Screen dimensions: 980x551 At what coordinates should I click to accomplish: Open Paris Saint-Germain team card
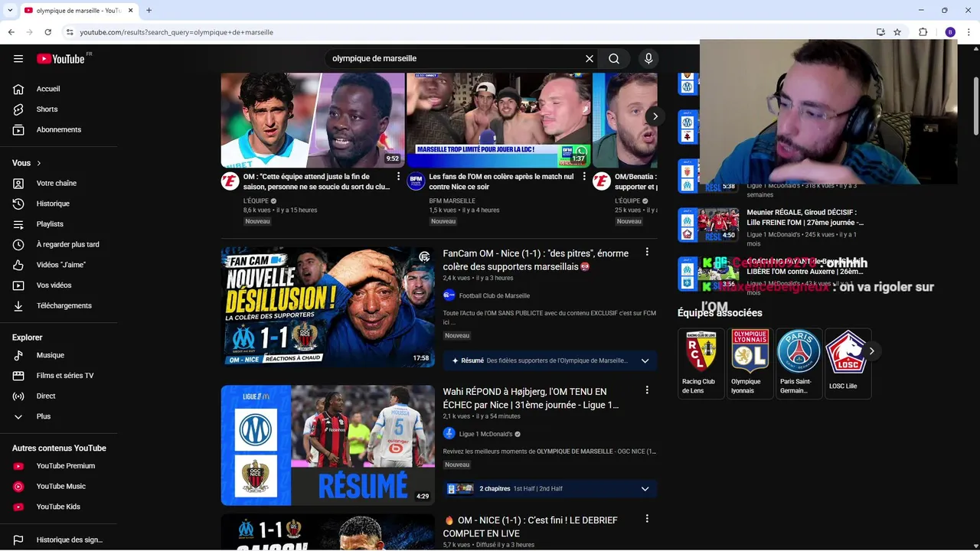click(799, 364)
